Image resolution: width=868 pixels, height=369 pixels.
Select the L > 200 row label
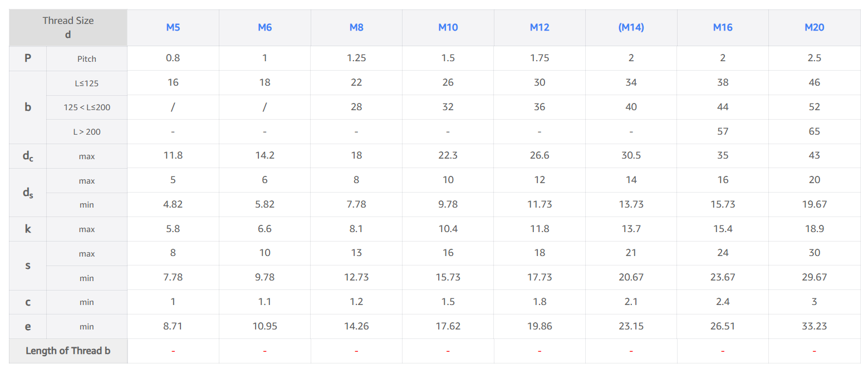point(86,132)
